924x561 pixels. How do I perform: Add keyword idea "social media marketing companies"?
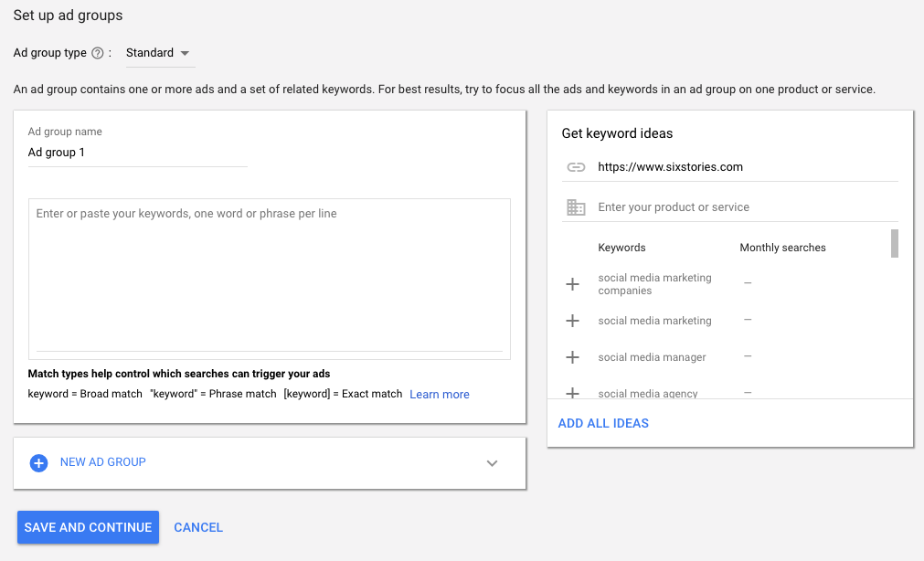572,283
